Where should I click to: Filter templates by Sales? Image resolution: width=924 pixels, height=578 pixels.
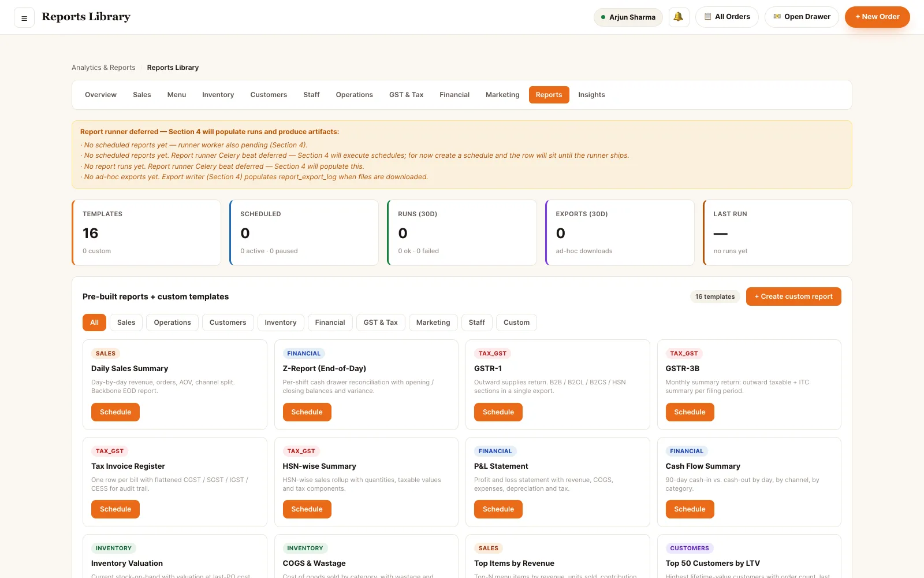(126, 323)
